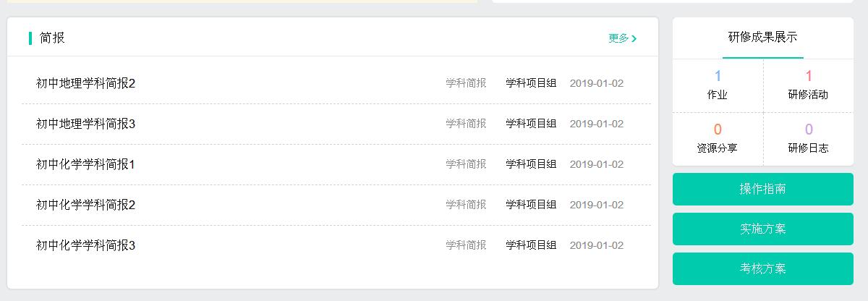Image resolution: width=868 pixels, height=301 pixels.
Task: Open 初中地理学科简报3 article
Action: 86,124
